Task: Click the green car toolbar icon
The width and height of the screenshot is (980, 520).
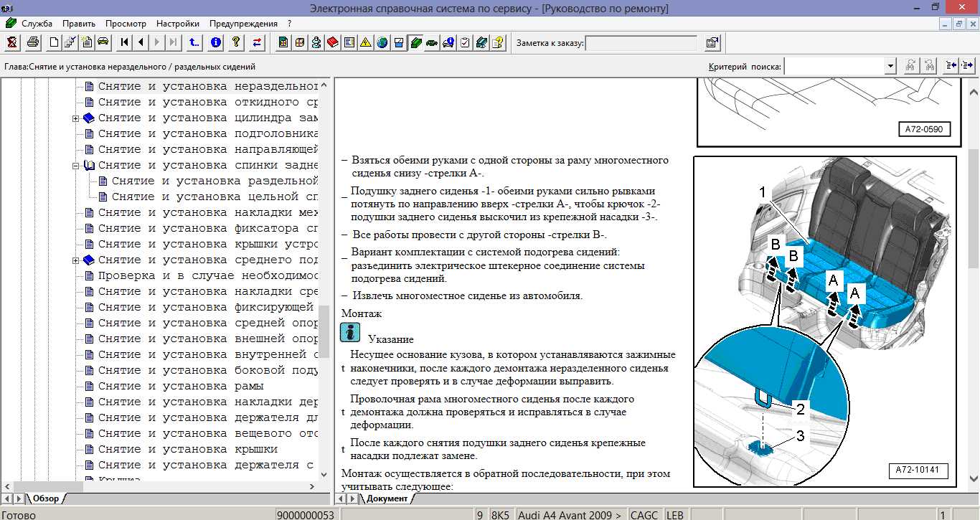Action: coord(103,42)
